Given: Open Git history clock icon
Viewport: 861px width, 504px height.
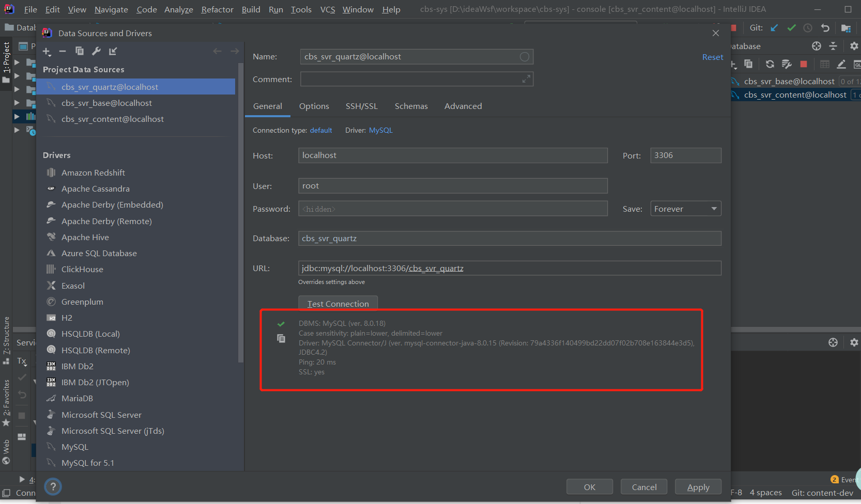Looking at the screenshot, I should pos(808,28).
